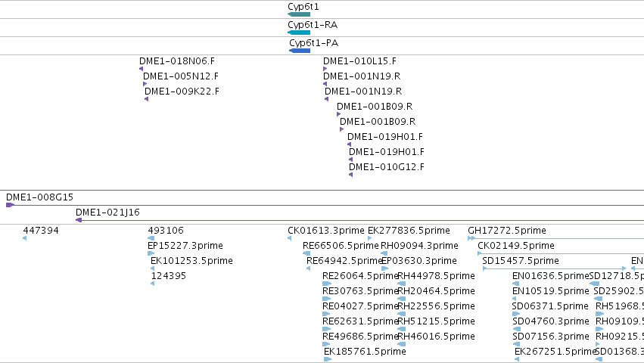Viewport: 644px width, 363px height.
Task: Select the Cyp6t1 gene feature glyph
Action: coord(299,14)
